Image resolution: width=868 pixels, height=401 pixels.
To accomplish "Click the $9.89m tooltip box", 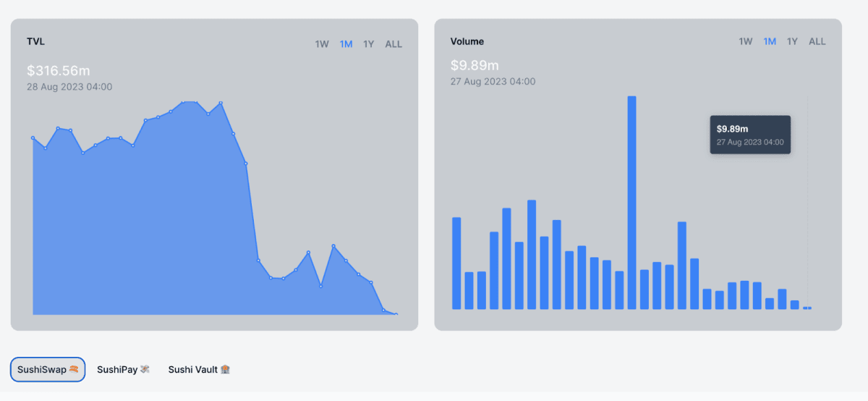I will [750, 135].
